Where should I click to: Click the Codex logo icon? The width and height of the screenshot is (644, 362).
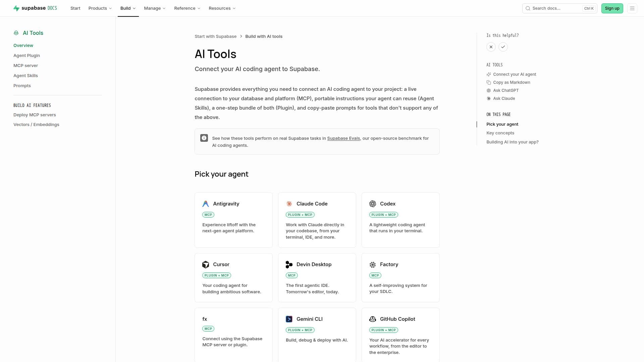coord(373,204)
